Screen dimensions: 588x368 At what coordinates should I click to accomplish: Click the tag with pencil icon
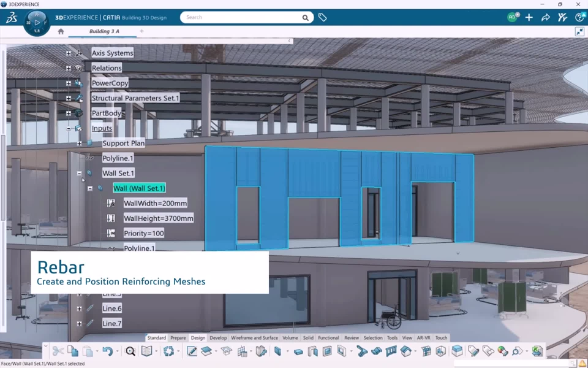(x=473, y=351)
